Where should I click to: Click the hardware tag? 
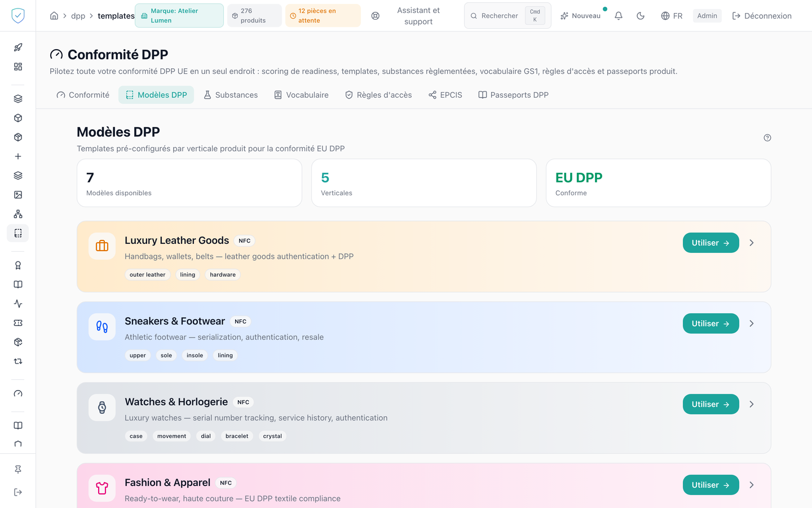pos(223,275)
